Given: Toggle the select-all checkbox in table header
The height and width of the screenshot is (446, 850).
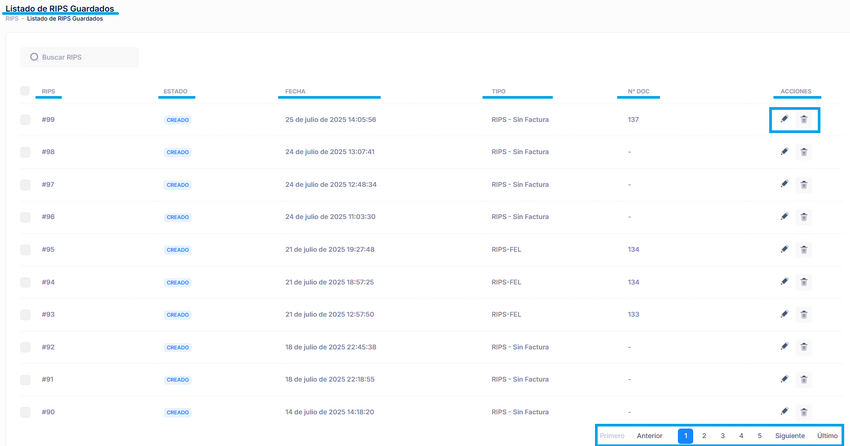Looking at the screenshot, I should click(x=25, y=91).
